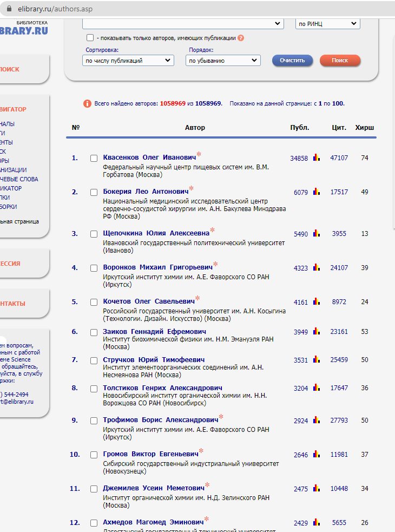Screen dimensions: 395x532
Task: Select checkbox for Щепочкина Юлия Алексеевна
Action: coord(94,234)
